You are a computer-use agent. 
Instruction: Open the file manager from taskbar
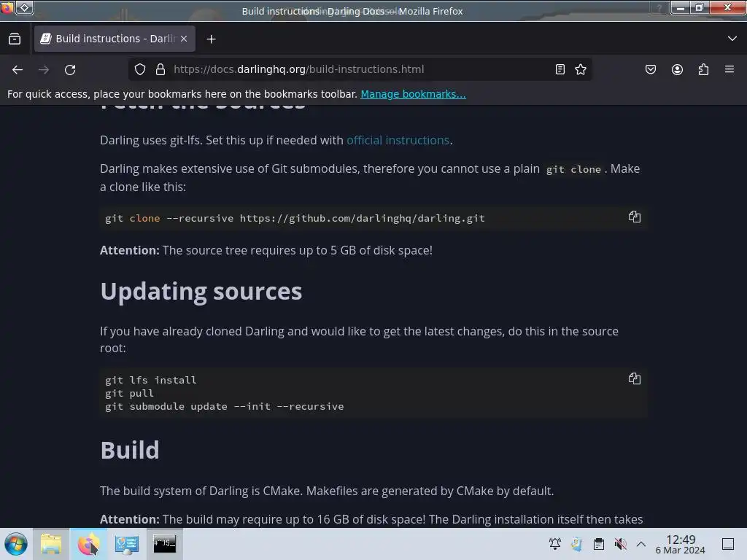(x=51, y=544)
